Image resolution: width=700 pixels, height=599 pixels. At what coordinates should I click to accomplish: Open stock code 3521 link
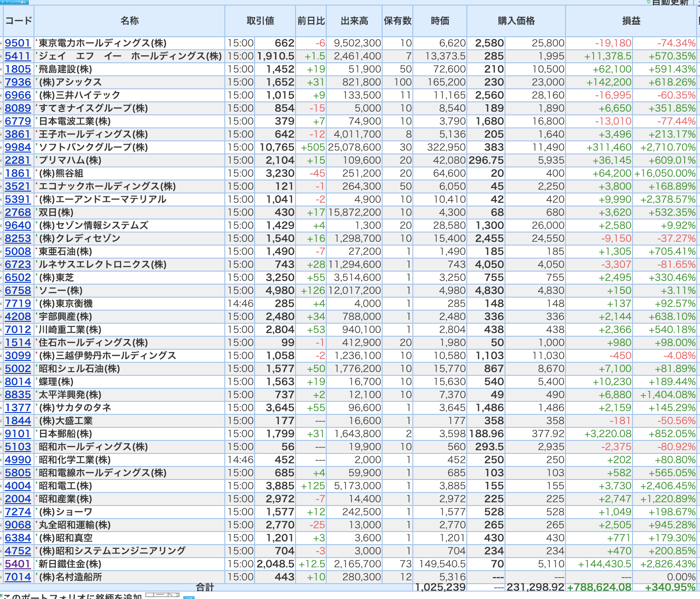(x=18, y=186)
